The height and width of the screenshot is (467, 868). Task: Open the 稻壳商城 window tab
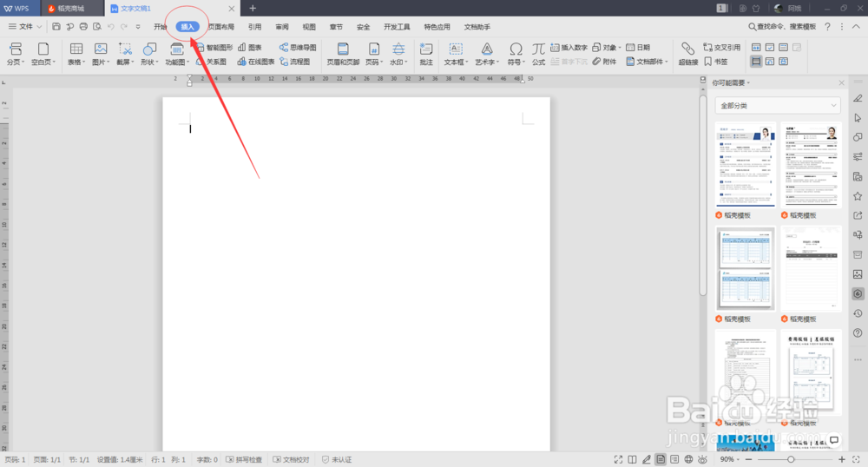tap(72, 9)
